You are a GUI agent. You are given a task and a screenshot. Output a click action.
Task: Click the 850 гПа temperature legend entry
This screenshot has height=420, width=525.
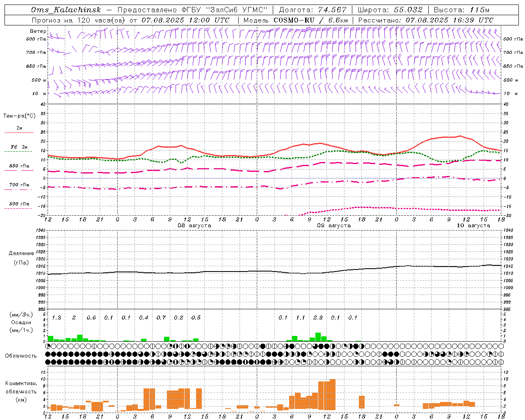pos(19,166)
